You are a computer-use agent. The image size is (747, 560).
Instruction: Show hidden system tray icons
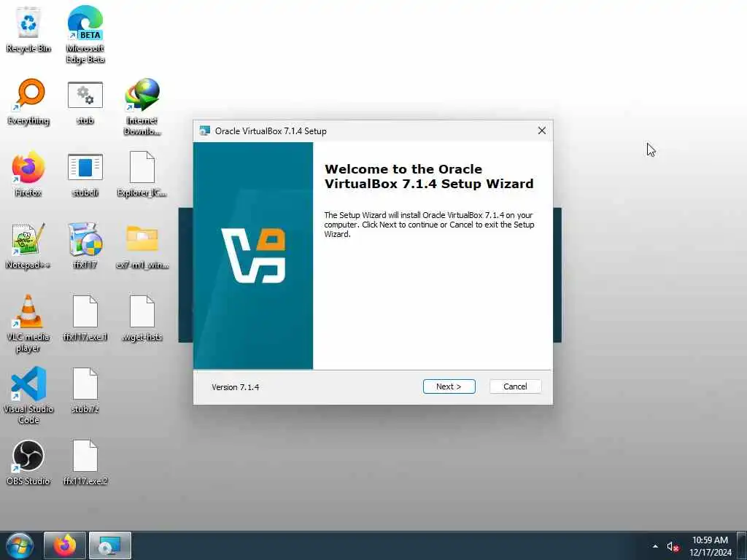[655, 546]
